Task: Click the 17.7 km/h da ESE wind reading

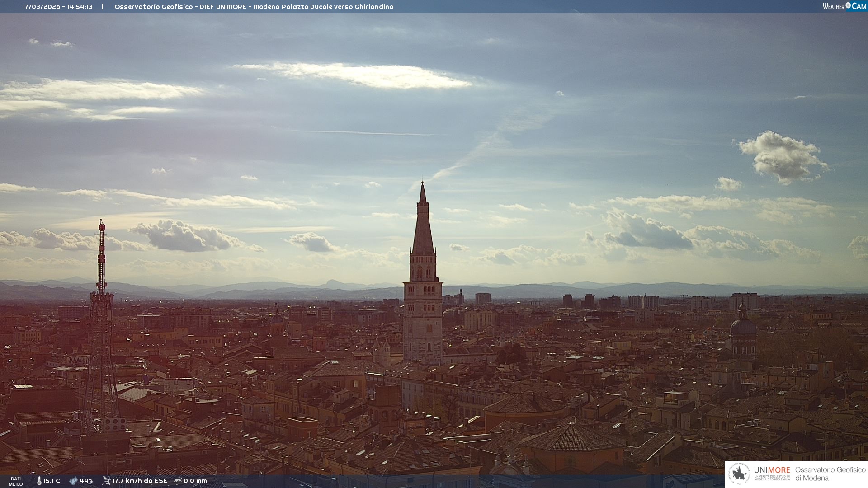Action: pos(140,481)
